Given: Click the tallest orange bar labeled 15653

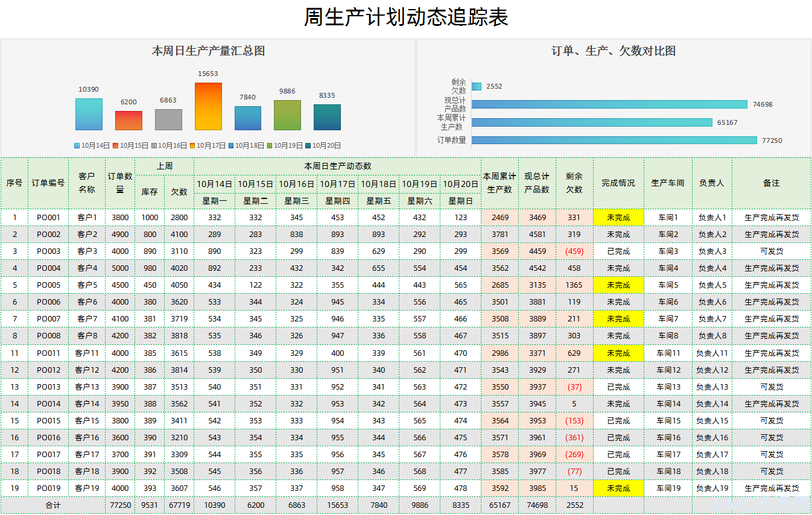Looking at the screenshot, I should 208,107.
